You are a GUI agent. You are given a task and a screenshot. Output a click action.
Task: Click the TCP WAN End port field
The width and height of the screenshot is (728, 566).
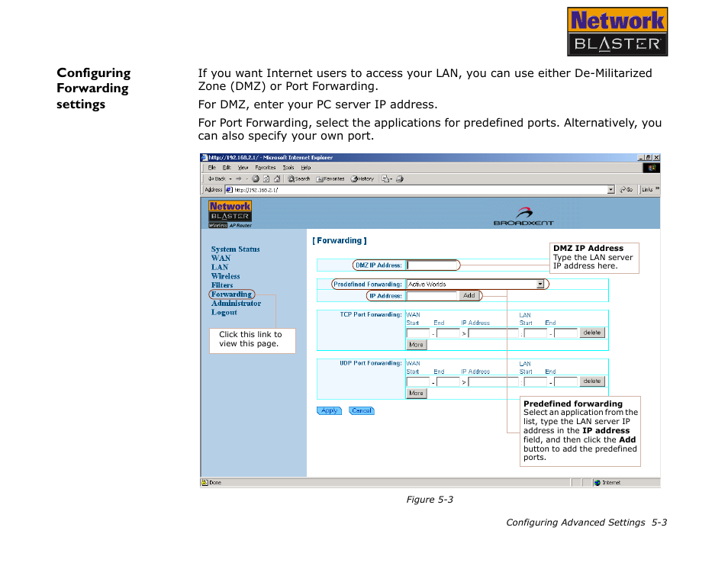(448, 333)
